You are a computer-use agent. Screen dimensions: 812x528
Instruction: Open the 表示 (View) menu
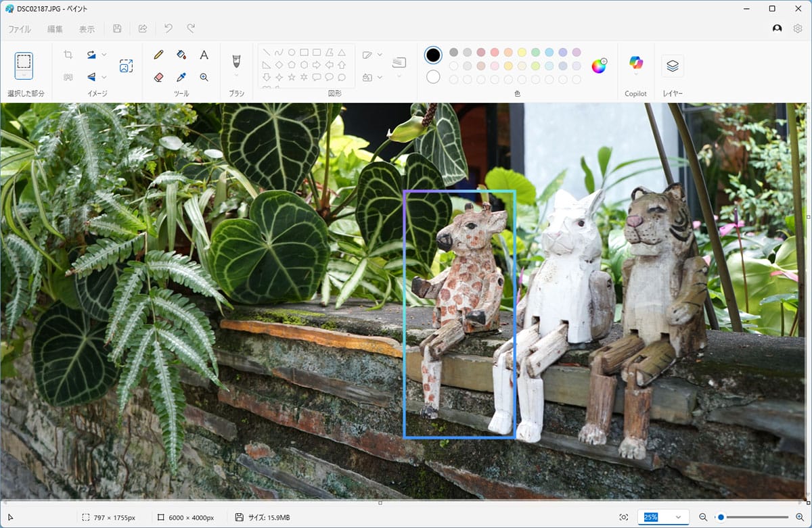tap(87, 29)
